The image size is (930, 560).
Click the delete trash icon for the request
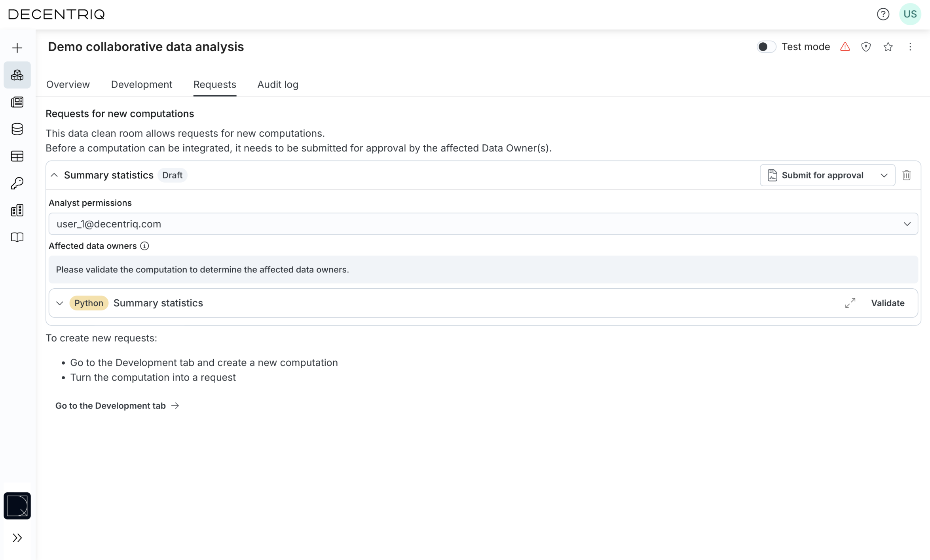click(907, 175)
